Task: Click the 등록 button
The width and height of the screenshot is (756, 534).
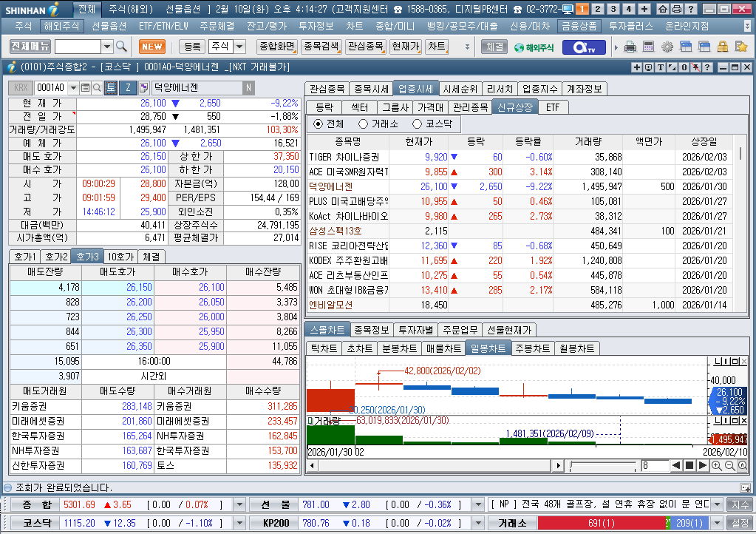Action: pos(192,47)
